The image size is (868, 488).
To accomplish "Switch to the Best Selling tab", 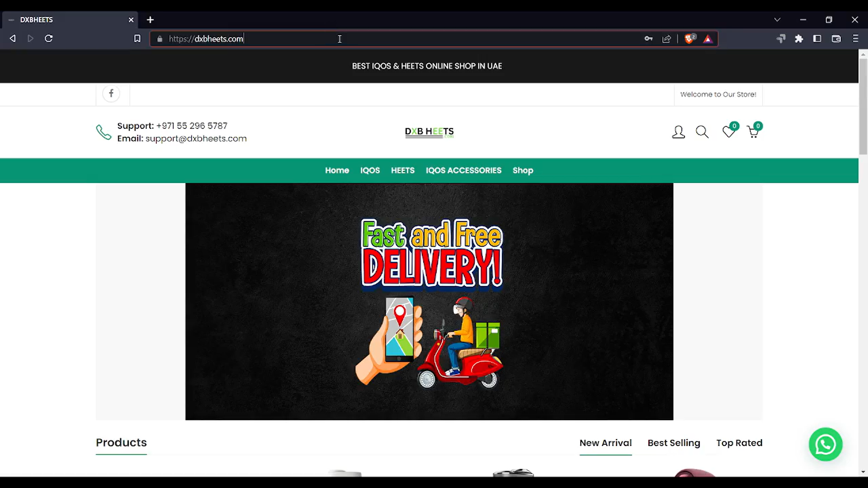I will click(x=674, y=443).
